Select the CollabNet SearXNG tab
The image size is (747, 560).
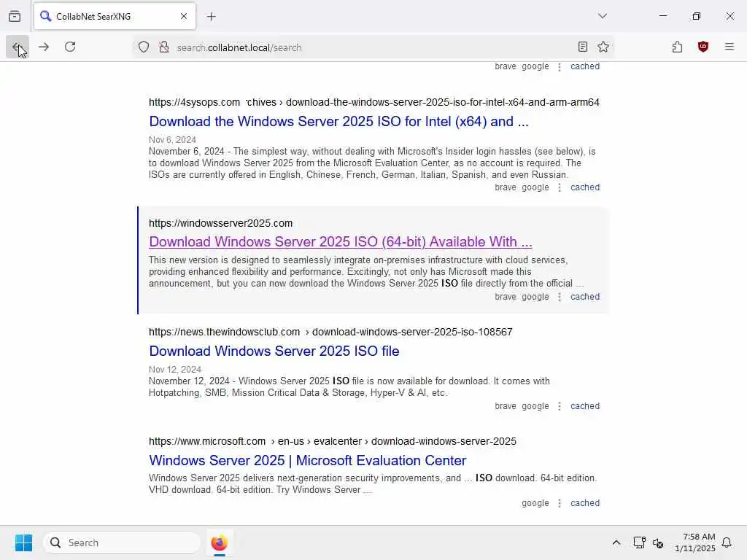[115, 16]
